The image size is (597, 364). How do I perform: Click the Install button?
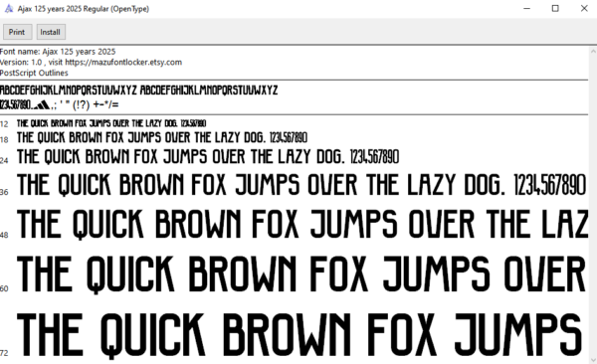51,32
